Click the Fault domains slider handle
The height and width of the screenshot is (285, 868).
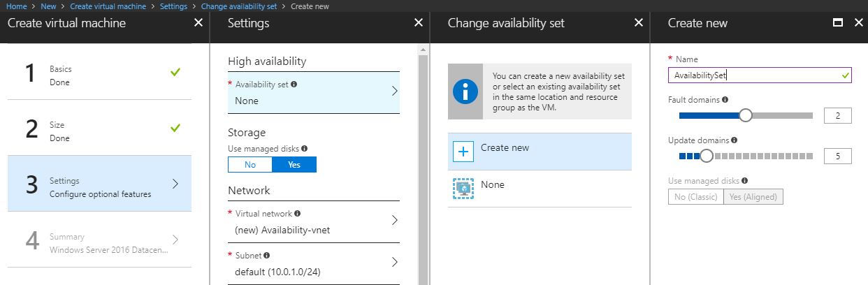pos(745,116)
